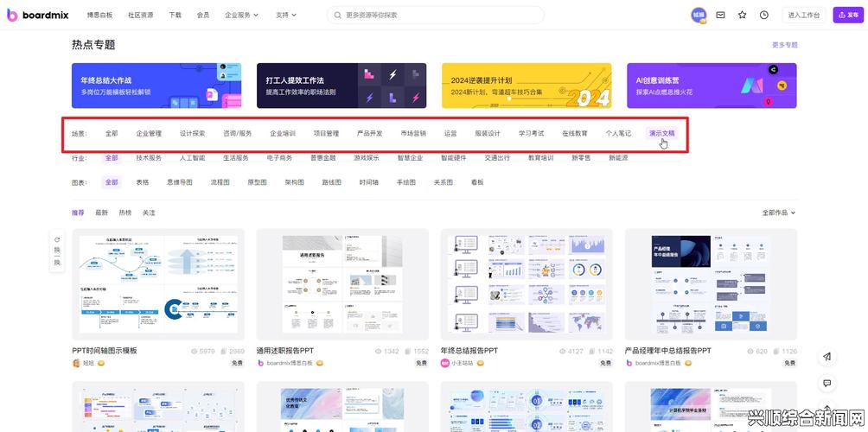Open the clock history icon
Viewport: 868px width, 432px height.
pos(764,15)
